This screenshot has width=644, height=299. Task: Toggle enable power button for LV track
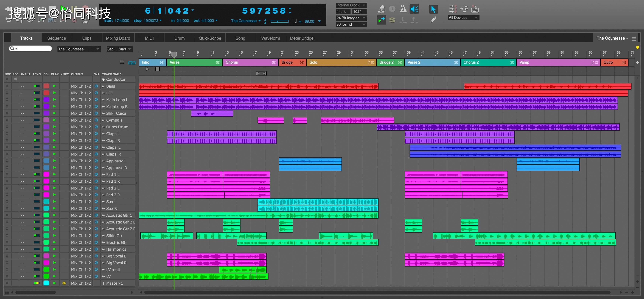pos(96,276)
